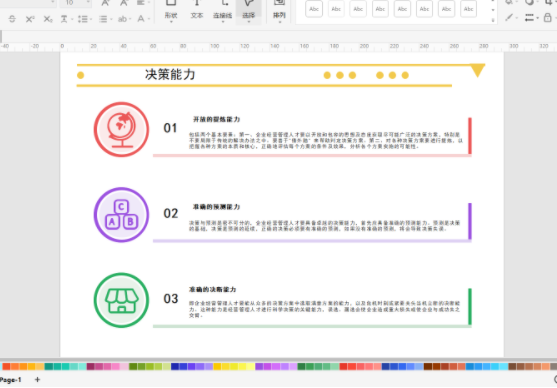Screen dimensions: 557x388
Task: Select the green store circle icon
Action: (121, 300)
